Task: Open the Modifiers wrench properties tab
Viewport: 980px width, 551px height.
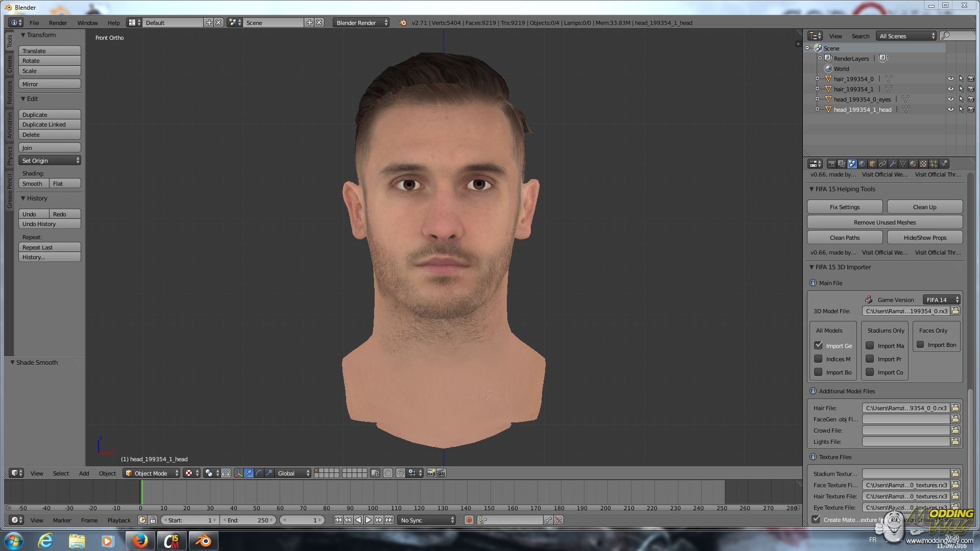Action: point(893,164)
